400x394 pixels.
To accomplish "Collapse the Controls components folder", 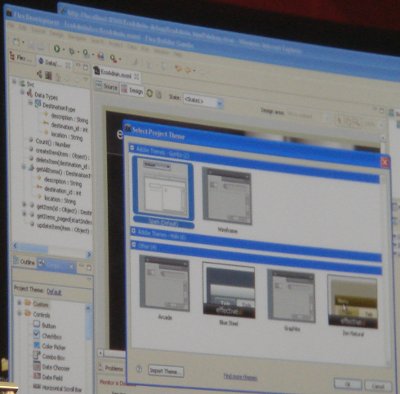I will [x=19, y=313].
